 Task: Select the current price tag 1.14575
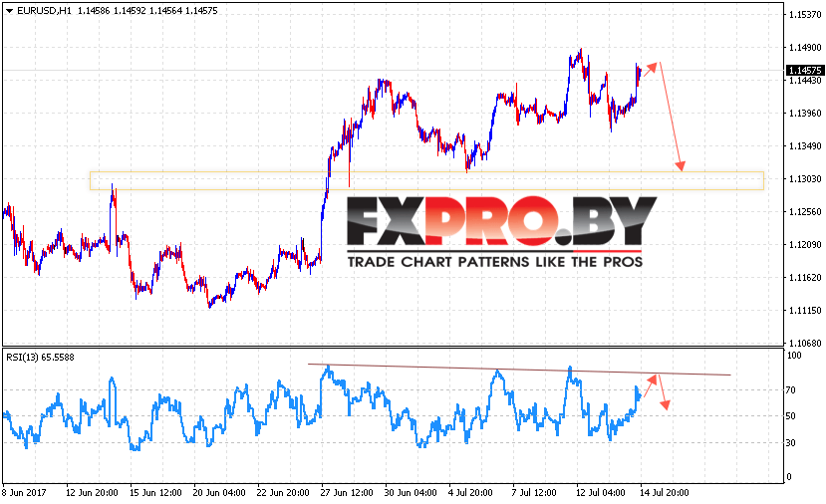[x=805, y=70]
